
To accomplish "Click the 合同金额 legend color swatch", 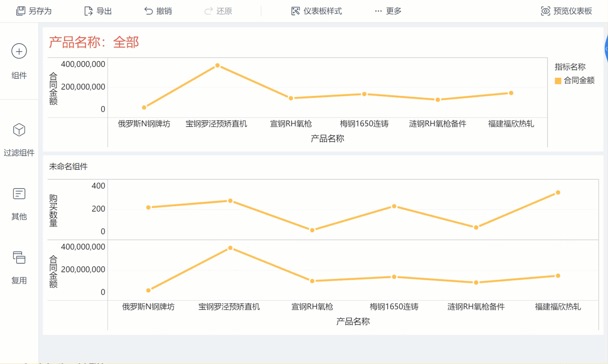I will [x=558, y=81].
